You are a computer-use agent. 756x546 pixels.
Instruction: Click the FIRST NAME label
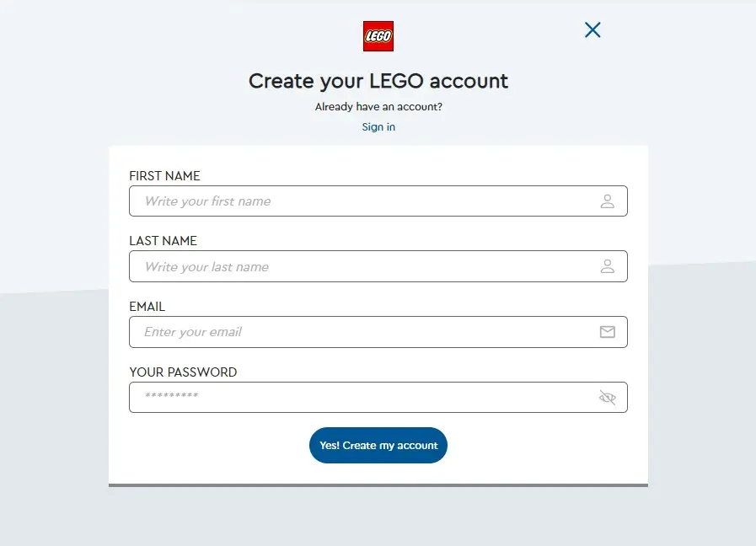coord(164,176)
